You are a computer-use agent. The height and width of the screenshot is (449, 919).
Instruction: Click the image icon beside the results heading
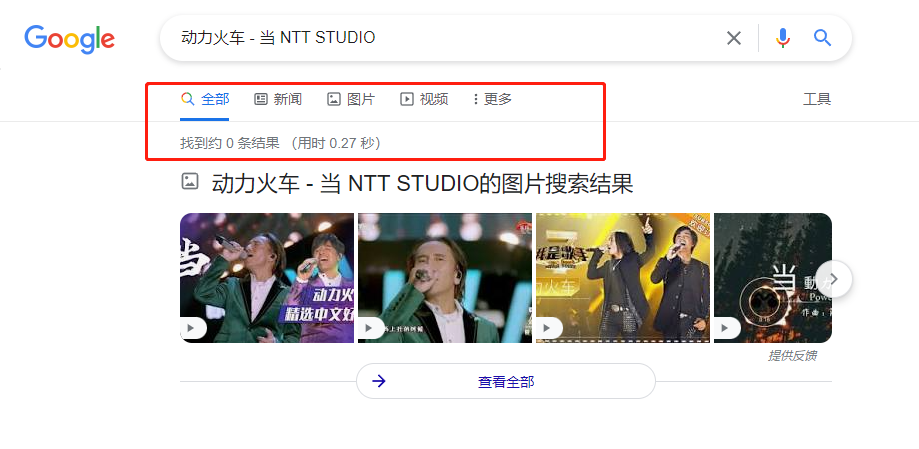[x=190, y=181]
